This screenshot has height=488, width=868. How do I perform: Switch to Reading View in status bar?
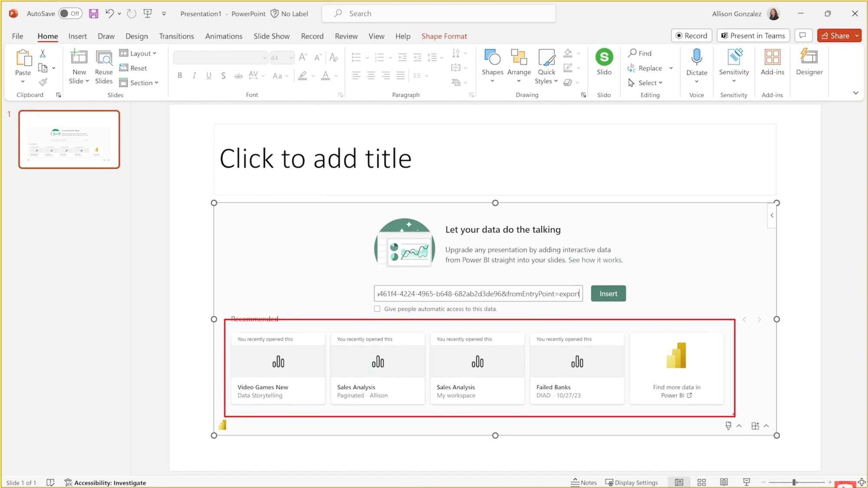[x=724, y=482]
